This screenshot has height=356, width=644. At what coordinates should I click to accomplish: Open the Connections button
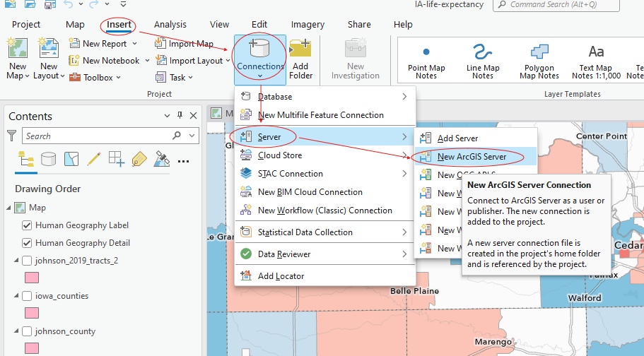(x=260, y=59)
